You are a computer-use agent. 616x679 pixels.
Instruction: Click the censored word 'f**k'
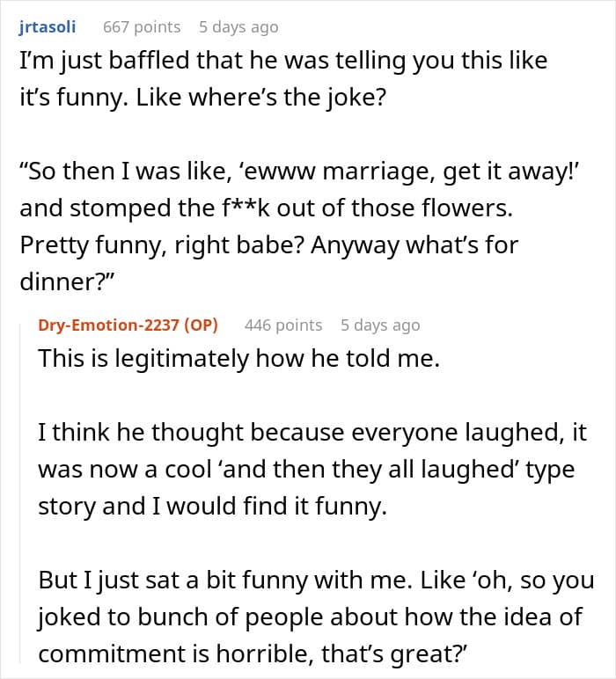(x=246, y=208)
